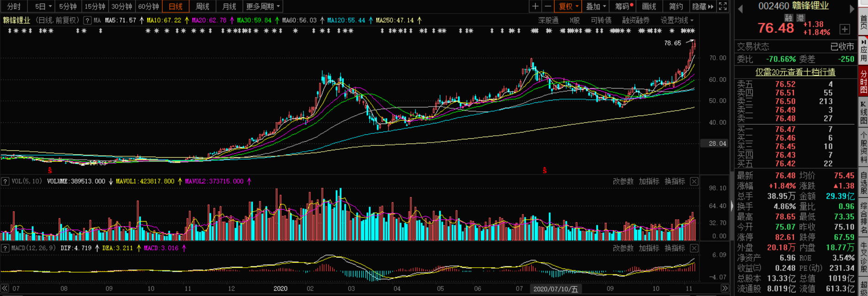Image resolution: width=868 pixels, height=296 pixels.
Task: Enter fullscreen chart mode
Action: (x=723, y=6)
